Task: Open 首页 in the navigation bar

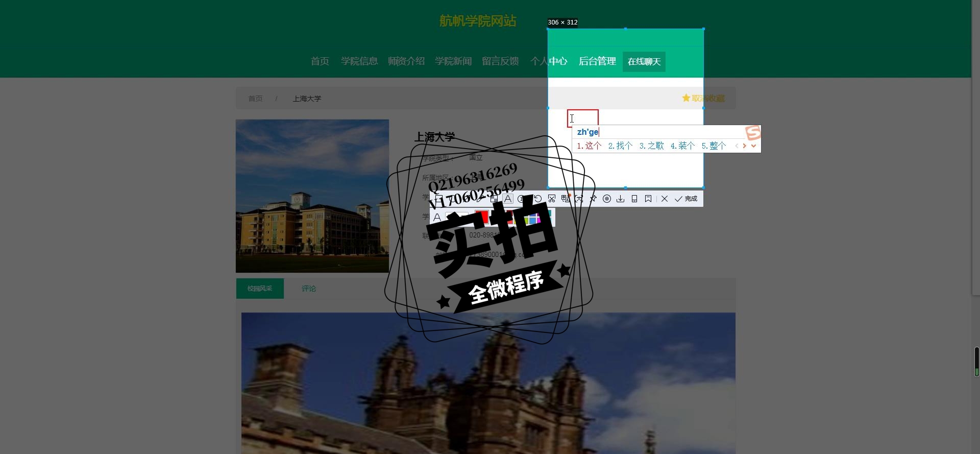Action: (320, 61)
